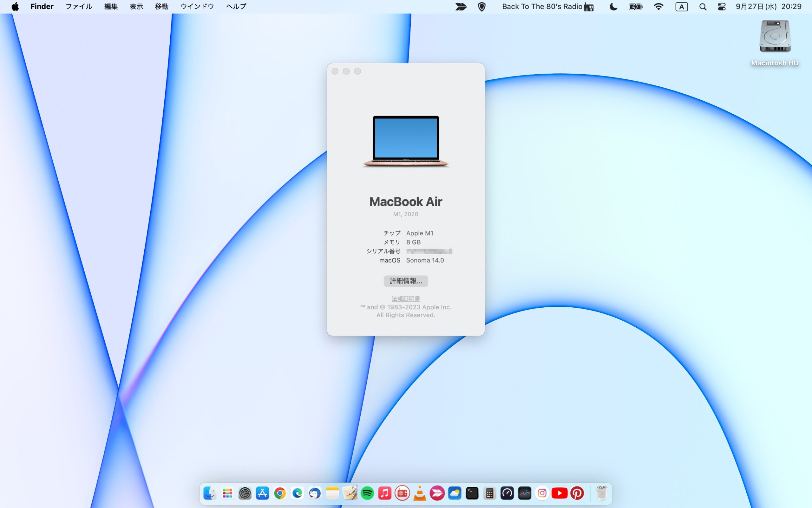Launch VLC media player from the Dock
The image size is (812, 508).
(x=420, y=493)
